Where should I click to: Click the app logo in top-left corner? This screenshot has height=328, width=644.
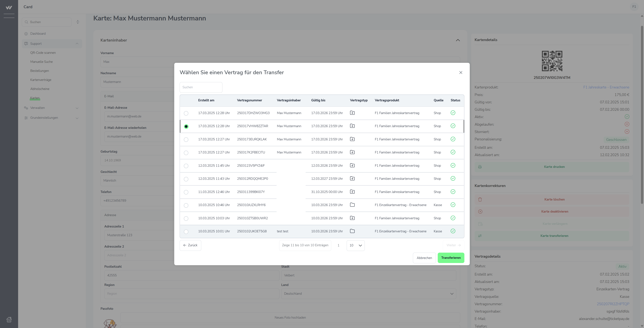tap(9, 8)
